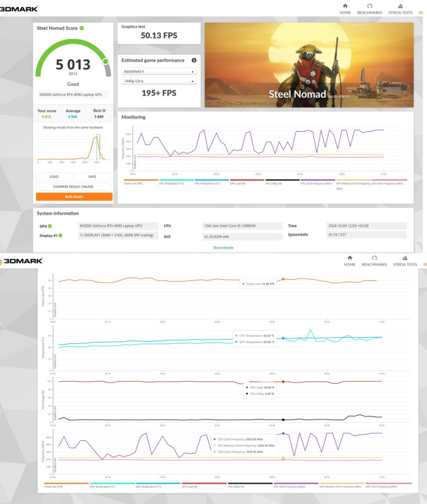The width and height of the screenshot is (427, 504).
Task: Click black CPU Utility swatch in detailed monitoring window
Action: [x=250, y=483]
